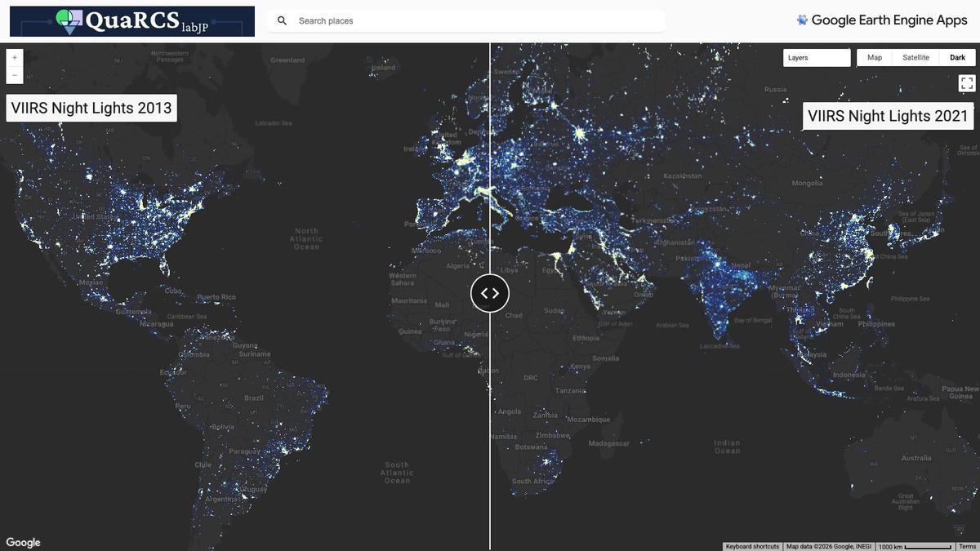Click the search magnifier icon
980x551 pixels.
click(282, 20)
